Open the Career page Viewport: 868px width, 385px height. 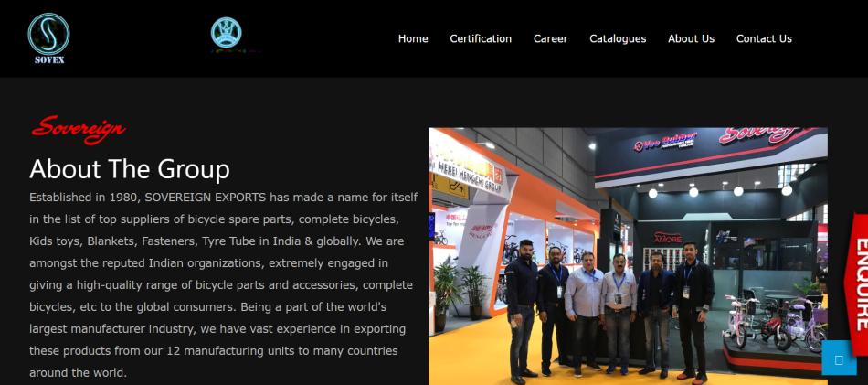click(x=550, y=38)
